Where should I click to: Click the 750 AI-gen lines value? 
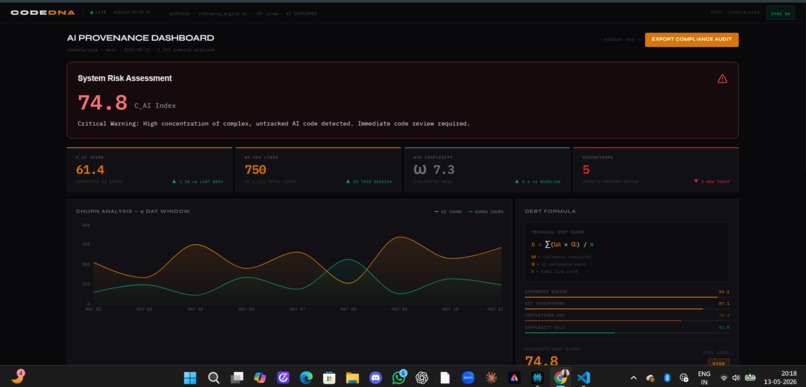[255, 170]
